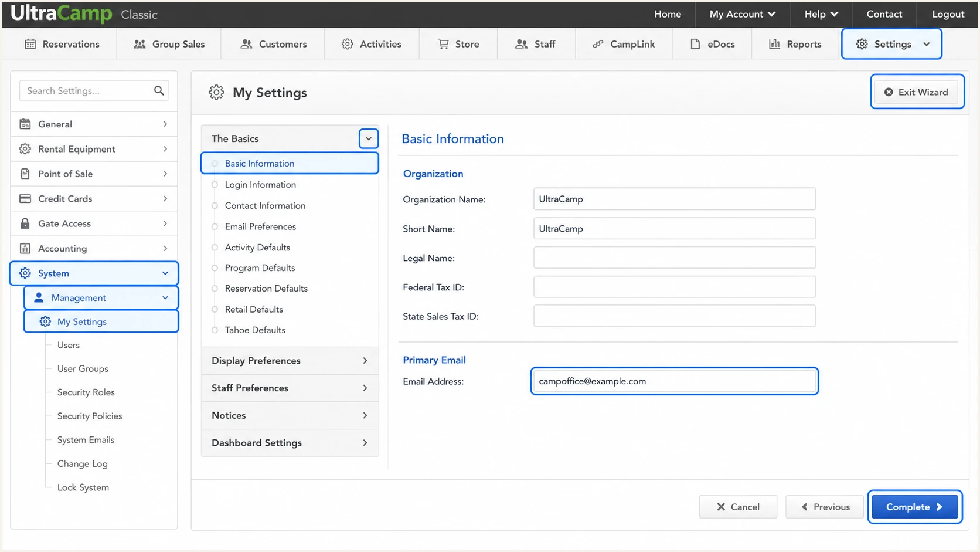Open Lock System in sidebar

pyautogui.click(x=83, y=487)
